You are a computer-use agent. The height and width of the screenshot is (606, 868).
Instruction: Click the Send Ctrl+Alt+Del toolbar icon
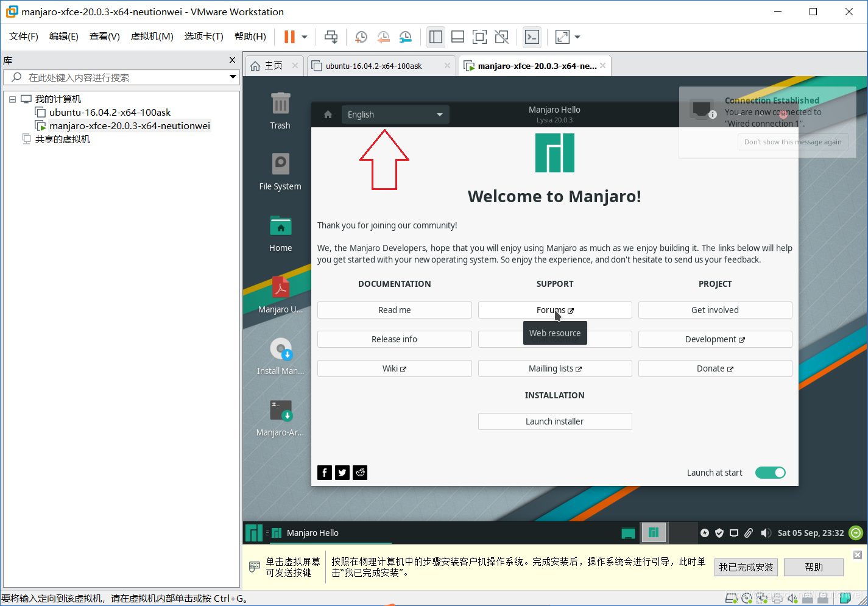pyautogui.click(x=331, y=37)
